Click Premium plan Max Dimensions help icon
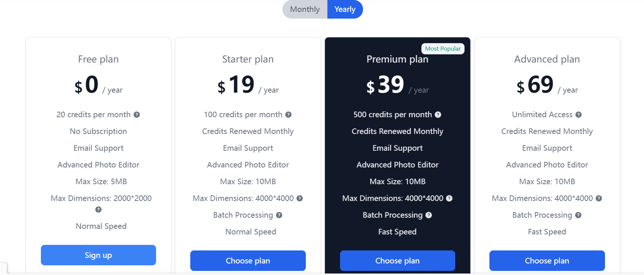This screenshot has width=644, height=275. point(449,198)
